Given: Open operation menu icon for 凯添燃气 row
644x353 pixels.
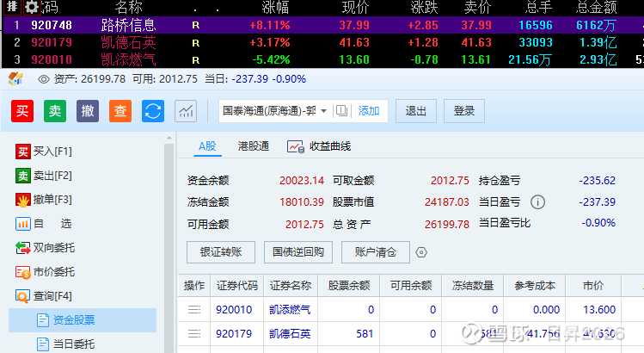Looking at the screenshot, I should 194,310.
